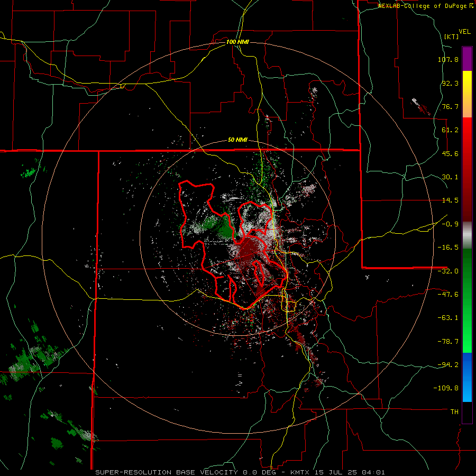Pick the yellow-orange segment of the color bar

[467, 94]
